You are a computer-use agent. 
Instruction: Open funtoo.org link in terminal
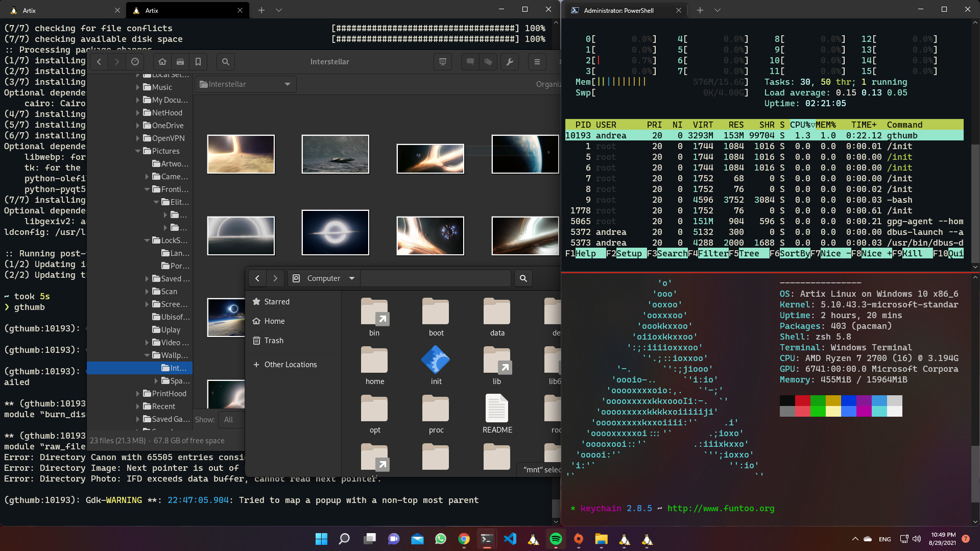coord(721,509)
